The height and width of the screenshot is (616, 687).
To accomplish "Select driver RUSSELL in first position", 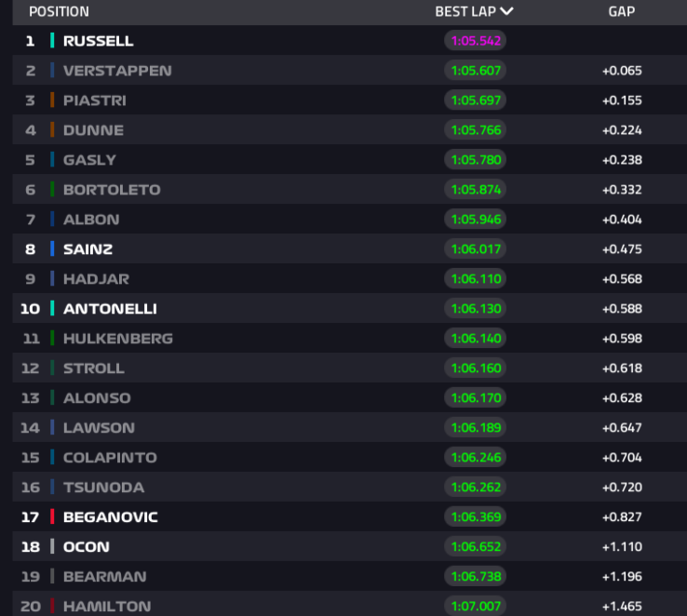I will pos(98,41).
